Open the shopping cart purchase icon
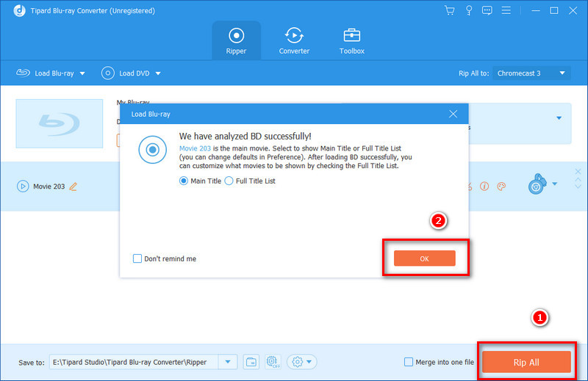Screen dimensions: 588x381 [x=450, y=10]
